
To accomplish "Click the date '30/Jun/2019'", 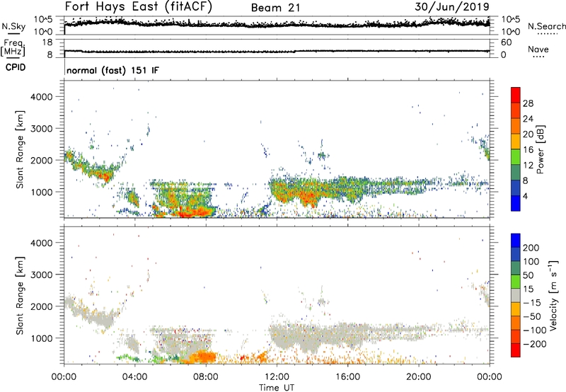I will coord(452,6).
